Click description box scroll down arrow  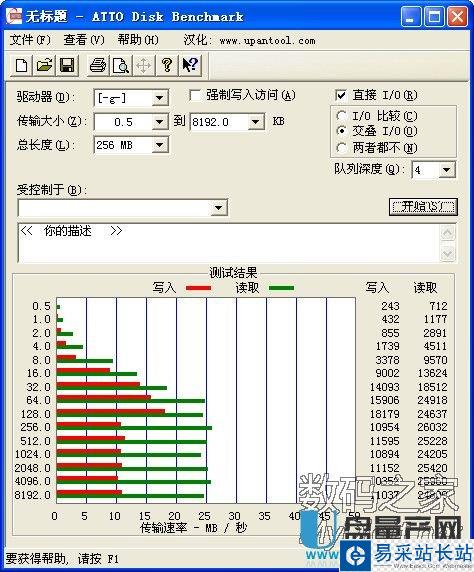pos(448,253)
